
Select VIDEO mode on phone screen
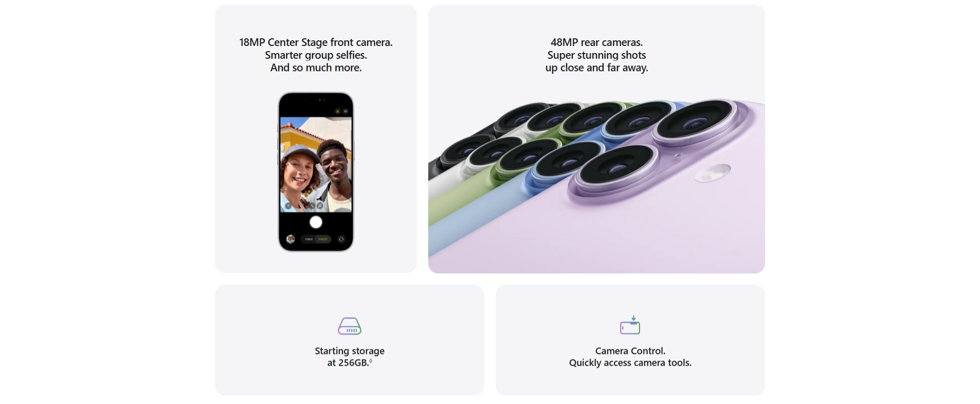click(x=309, y=239)
